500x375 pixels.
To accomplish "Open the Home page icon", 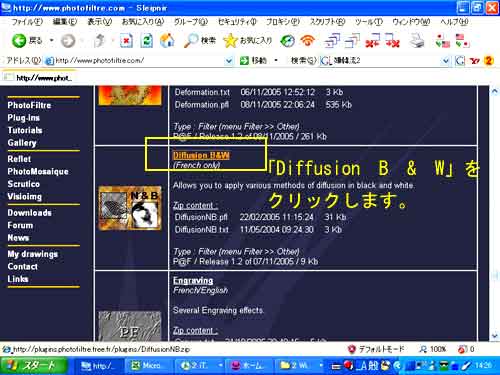I will pos(167,41).
